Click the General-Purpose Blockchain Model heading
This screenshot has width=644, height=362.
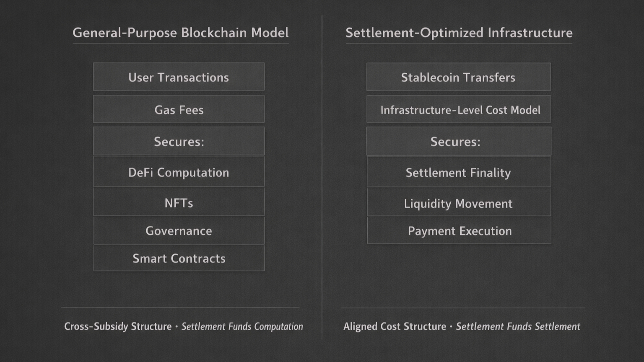[x=180, y=33]
